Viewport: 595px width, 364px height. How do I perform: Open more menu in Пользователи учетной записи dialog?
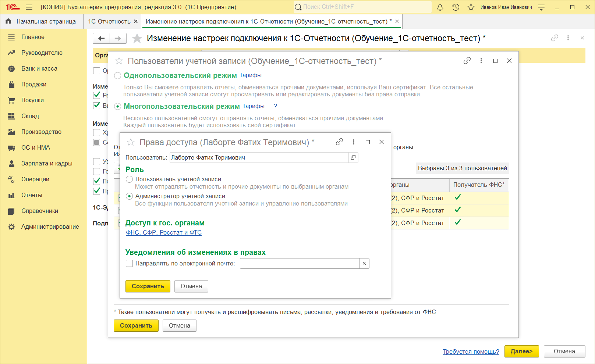click(481, 61)
